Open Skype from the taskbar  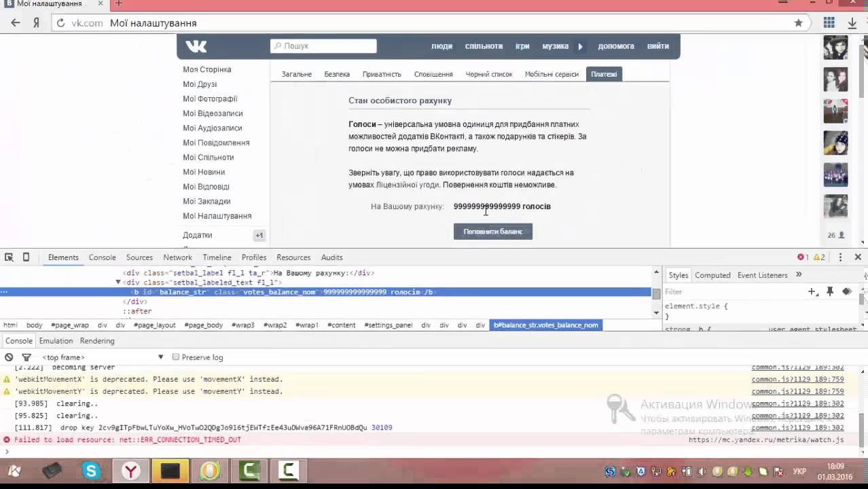(x=92, y=471)
